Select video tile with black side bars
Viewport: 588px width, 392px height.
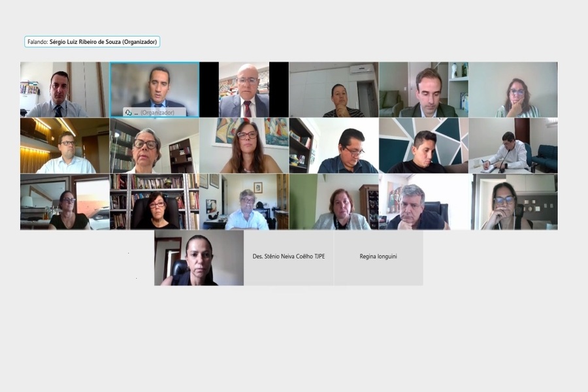click(x=244, y=90)
